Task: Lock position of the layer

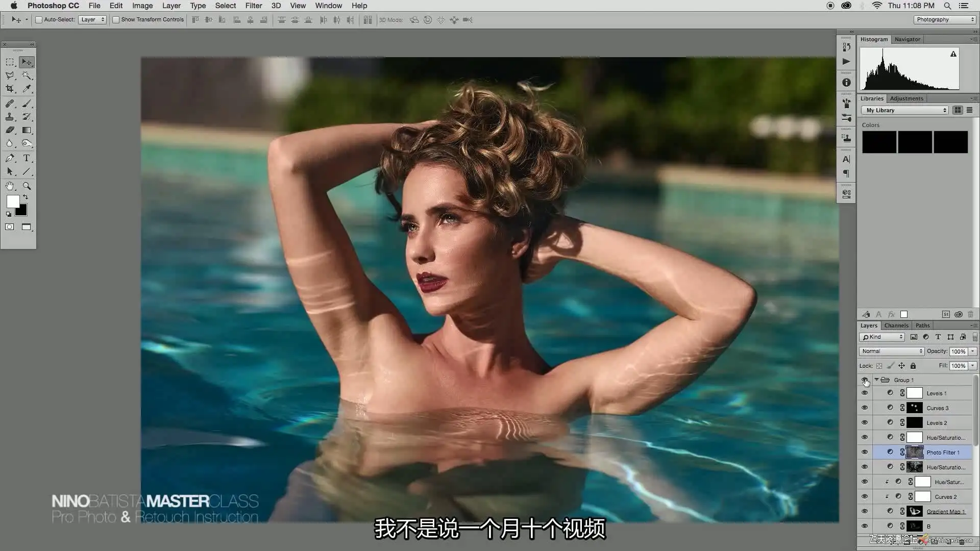Action: [x=902, y=366]
